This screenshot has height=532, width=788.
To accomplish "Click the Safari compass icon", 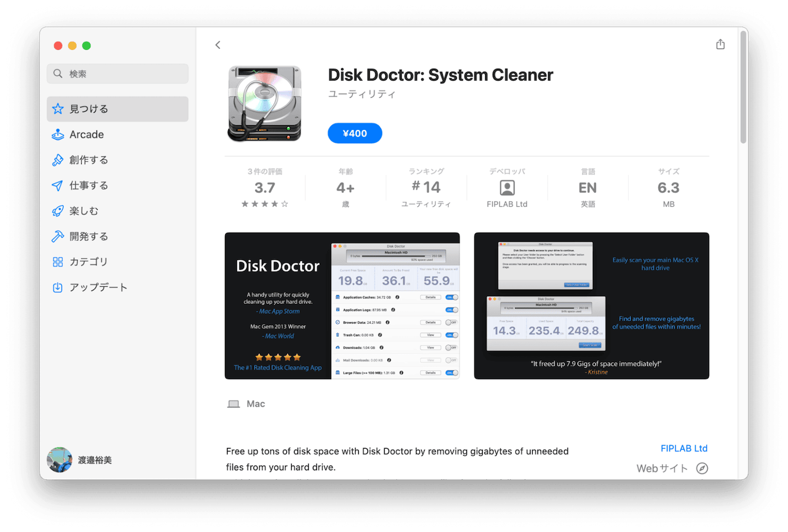I will tap(702, 469).
